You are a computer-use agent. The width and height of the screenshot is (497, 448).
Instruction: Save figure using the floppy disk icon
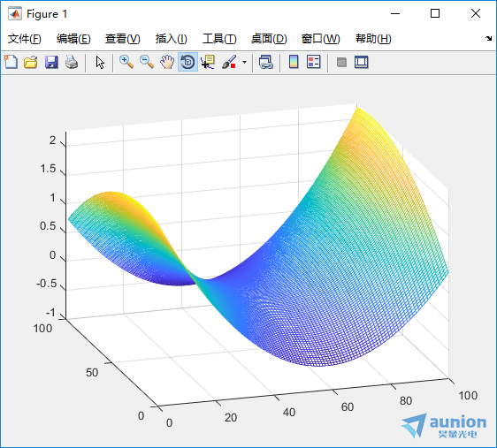coord(51,62)
